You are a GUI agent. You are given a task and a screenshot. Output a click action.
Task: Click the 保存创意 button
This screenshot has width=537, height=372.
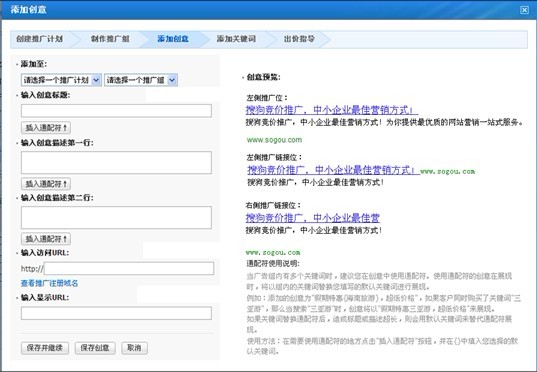point(95,348)
